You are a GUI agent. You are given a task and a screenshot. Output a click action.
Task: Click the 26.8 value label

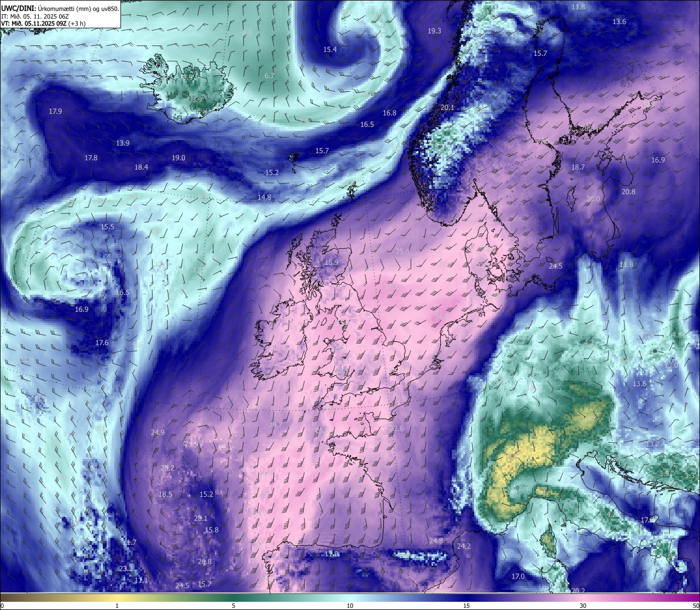click(205, 562)
